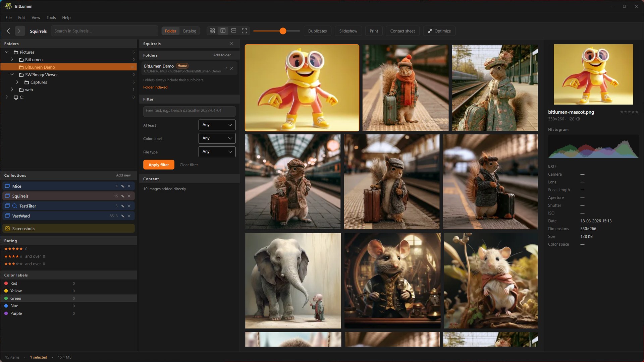Filter by five-star rating

click(x=13, y=249)
